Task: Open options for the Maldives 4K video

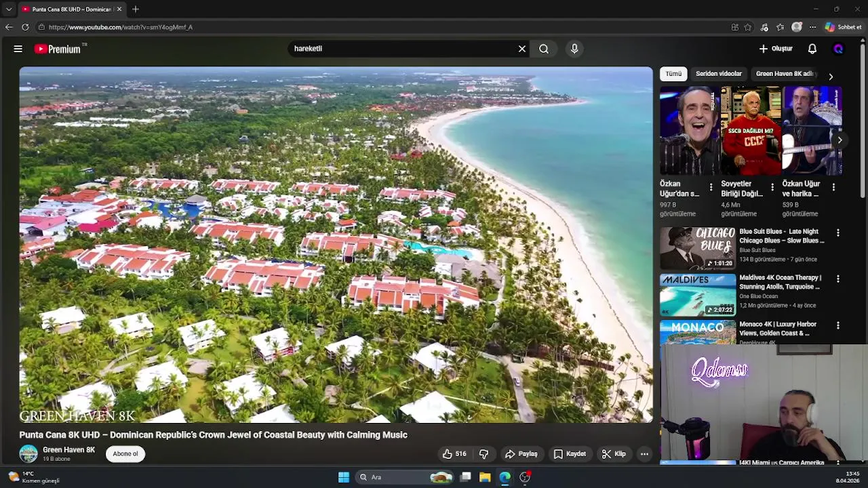Action: [838, 279]
